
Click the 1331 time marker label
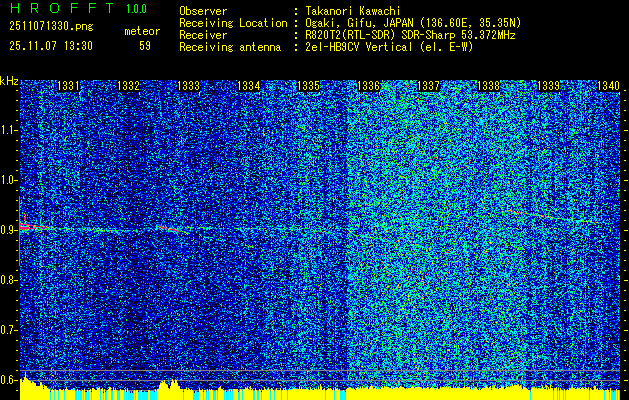(69, 86)
